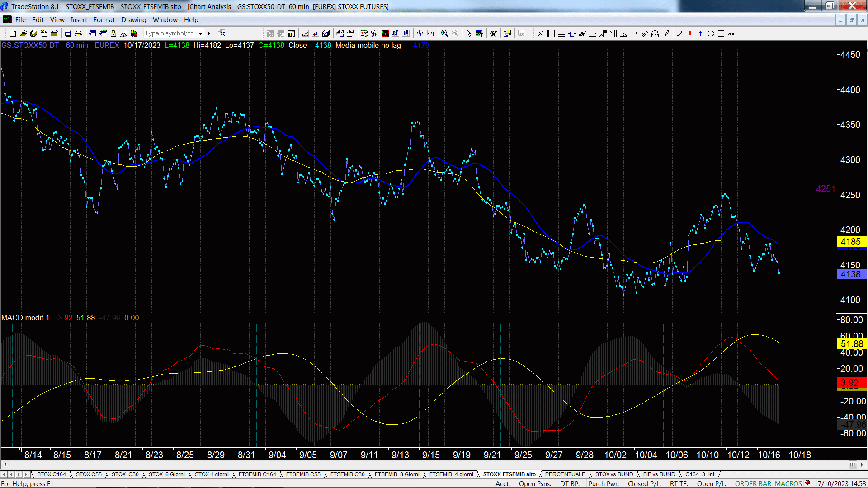
Task: Open the Window menu
Action: [165, 19]
